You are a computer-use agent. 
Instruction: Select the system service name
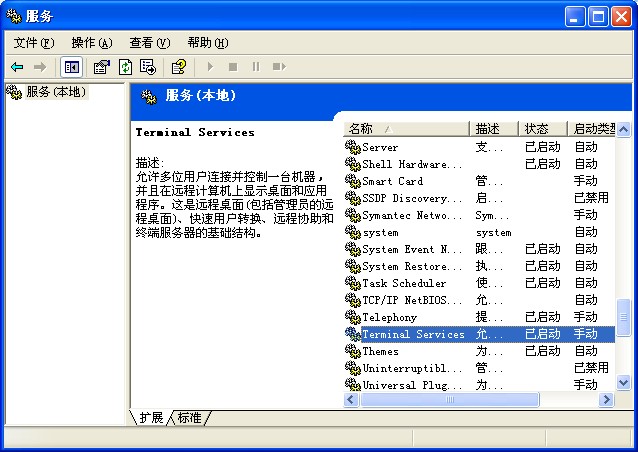pos(380,232)
